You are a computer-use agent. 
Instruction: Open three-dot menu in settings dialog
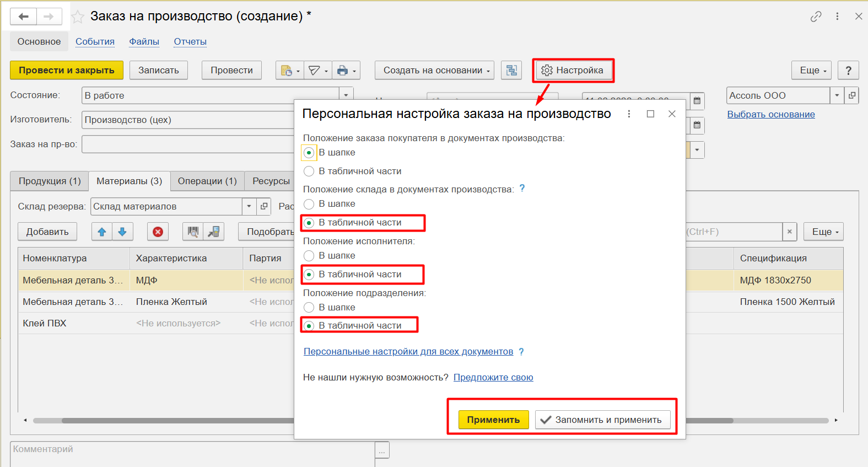click(629, 114)
